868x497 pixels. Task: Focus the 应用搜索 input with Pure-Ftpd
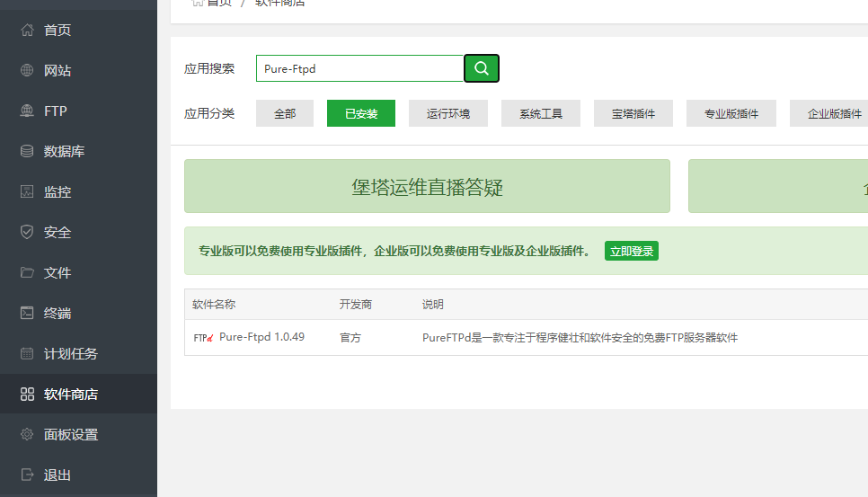click(x=359, y=68)
